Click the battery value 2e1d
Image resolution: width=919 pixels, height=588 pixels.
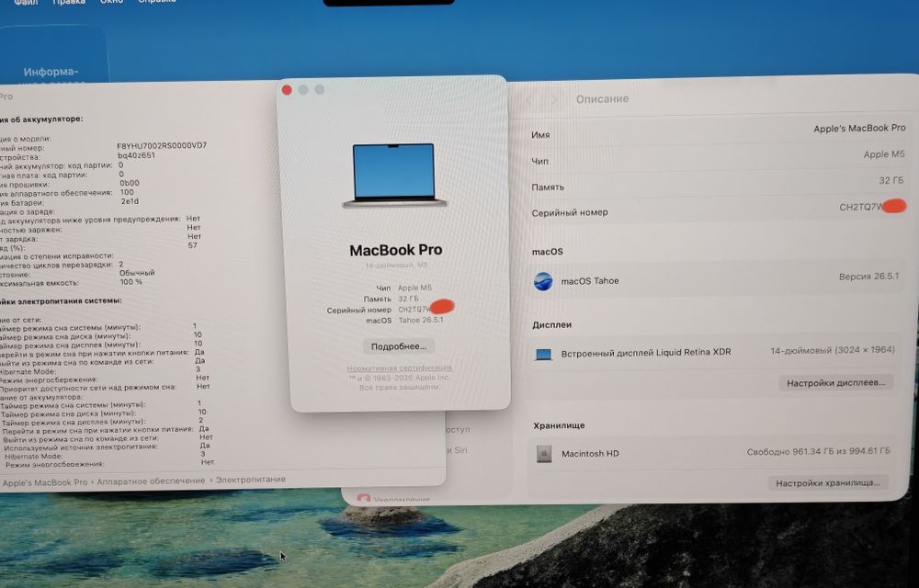click(130, 201)
